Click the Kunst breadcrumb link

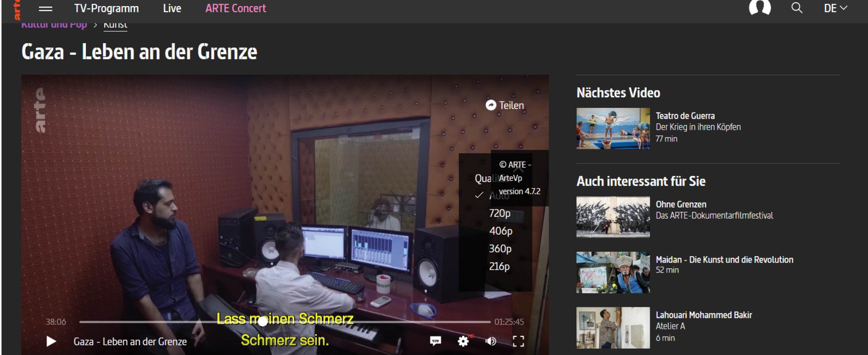(x=116, y=25)
